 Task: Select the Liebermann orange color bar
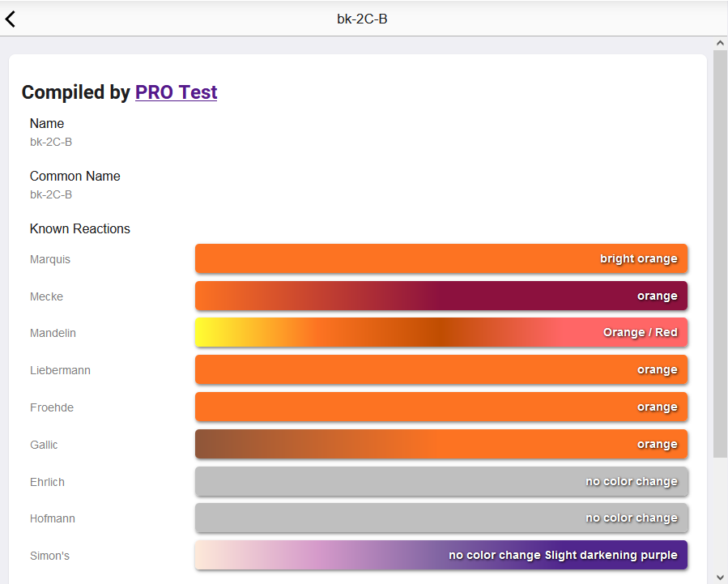click(x=441, y=369)
